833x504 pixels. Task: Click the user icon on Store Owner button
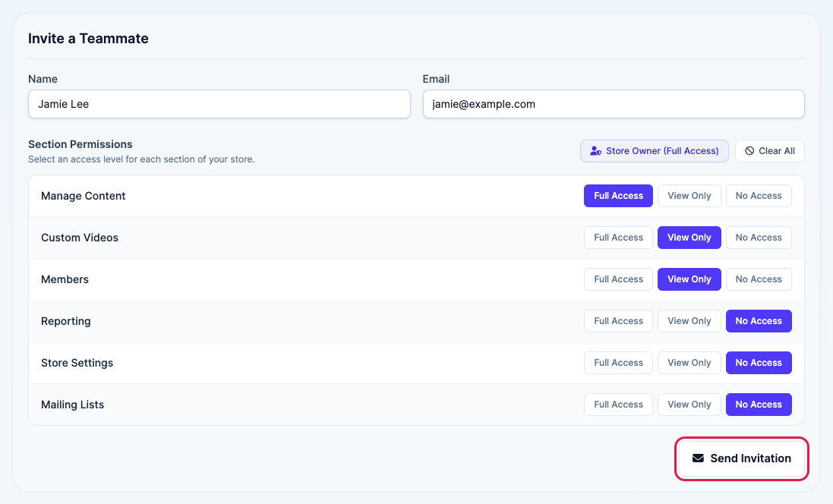(x=596, y=151)
